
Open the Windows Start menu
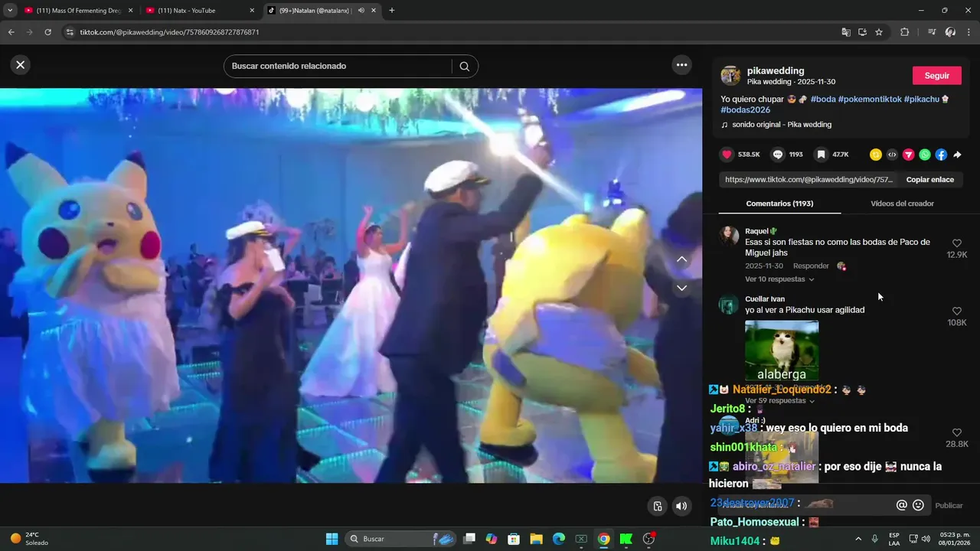point(332,539)
